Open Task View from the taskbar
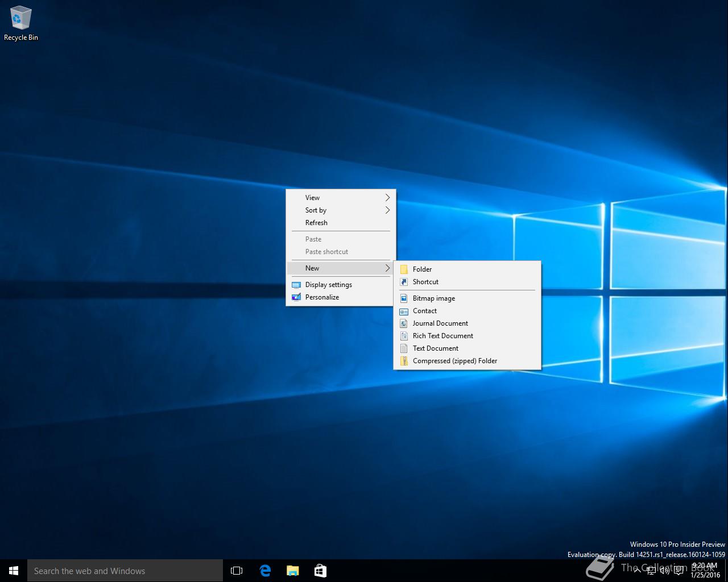 coord(237,571)
